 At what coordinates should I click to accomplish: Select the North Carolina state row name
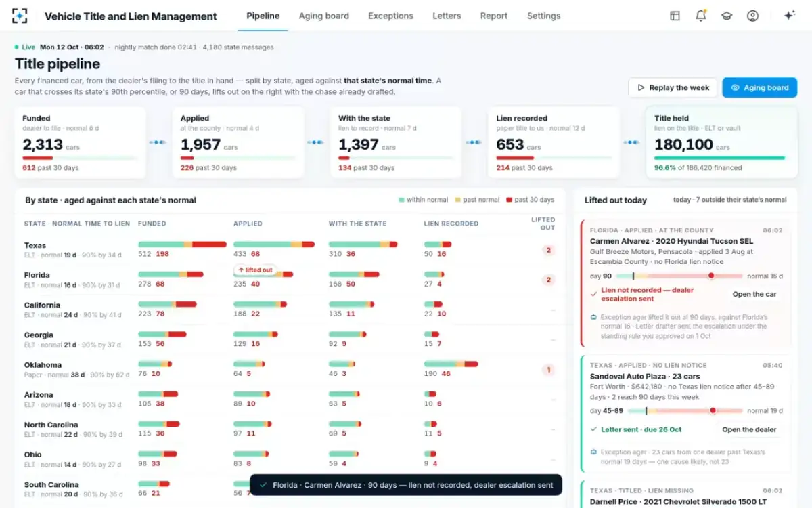pos(51,425)
